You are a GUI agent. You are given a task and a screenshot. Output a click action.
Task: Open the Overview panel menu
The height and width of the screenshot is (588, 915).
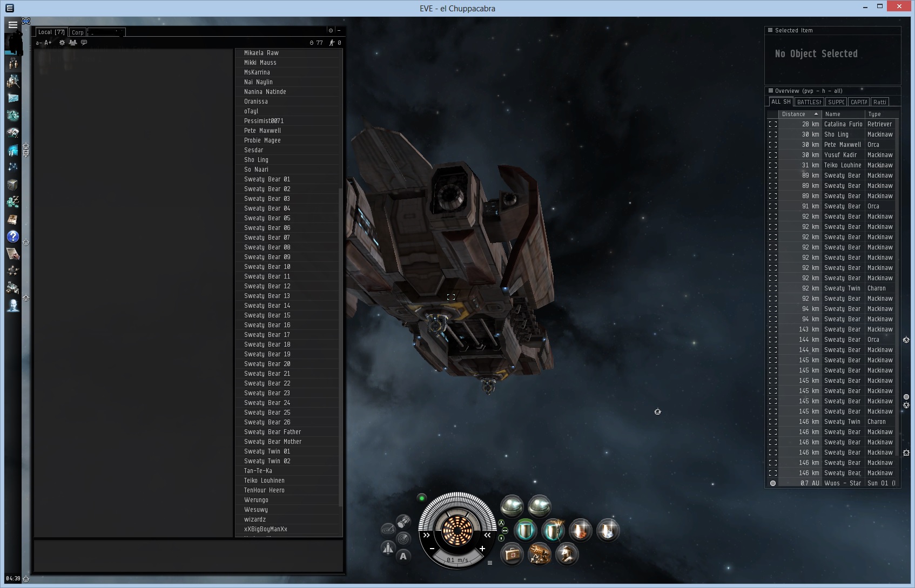coord(770,91)
